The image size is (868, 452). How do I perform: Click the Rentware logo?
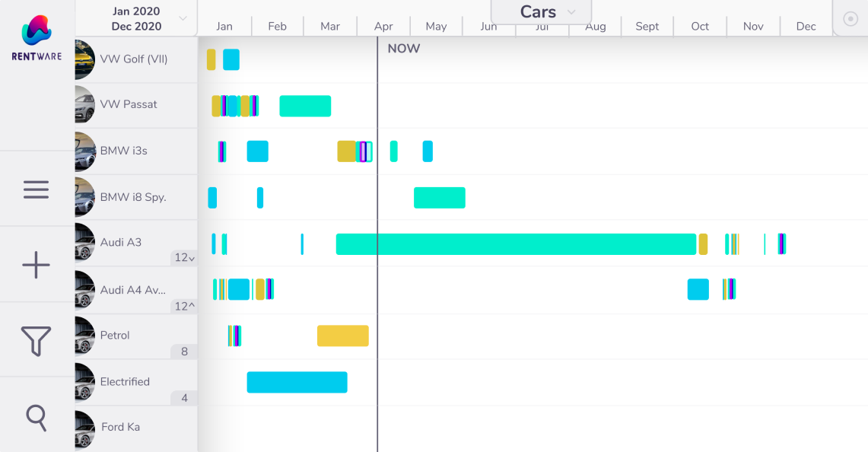(x=37, y=38)
